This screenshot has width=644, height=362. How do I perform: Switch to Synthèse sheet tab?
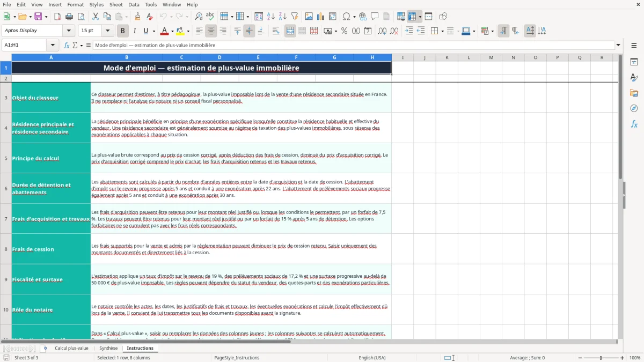coord(108,348)
